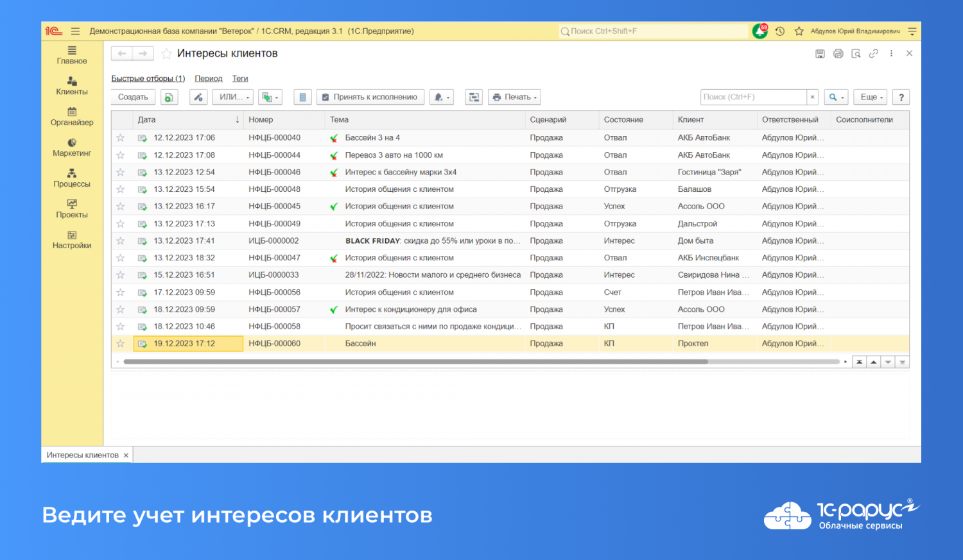
Task: Expand the ИЛИ... dropdown
Action: point(232,98)
